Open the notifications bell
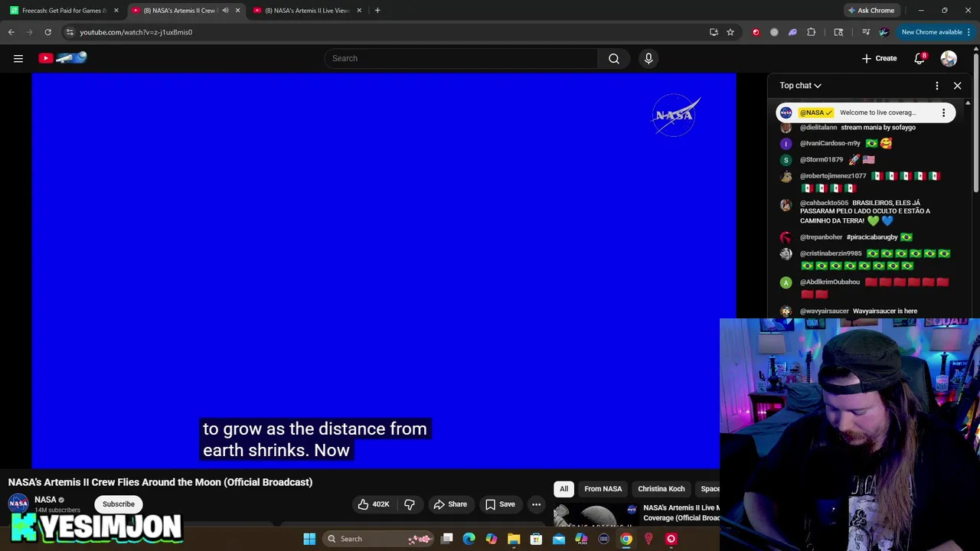 click(x=920, y=58)
